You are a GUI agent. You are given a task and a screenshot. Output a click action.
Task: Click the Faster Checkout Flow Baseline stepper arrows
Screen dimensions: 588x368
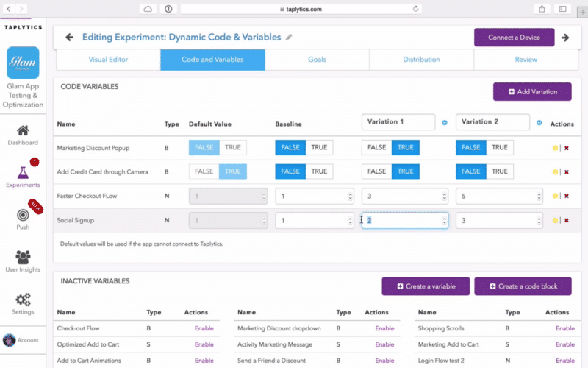pyautogui.click(x=350, y=197)
